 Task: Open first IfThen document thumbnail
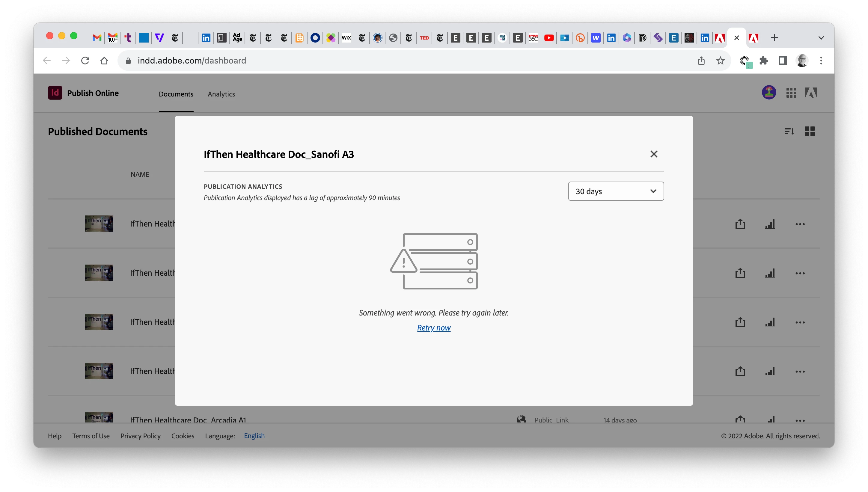pyautogui.click(x=99, y=224)
